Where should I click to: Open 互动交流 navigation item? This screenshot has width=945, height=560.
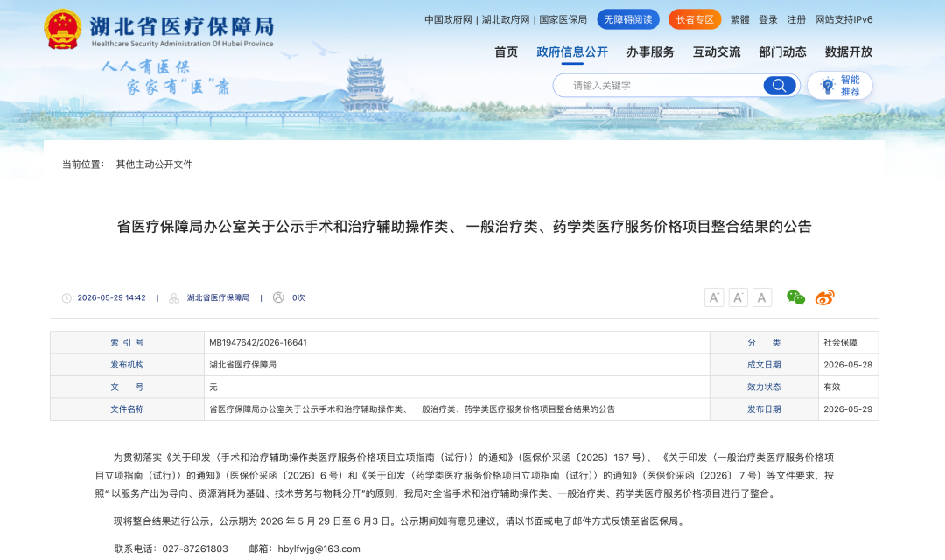point(717,52)
